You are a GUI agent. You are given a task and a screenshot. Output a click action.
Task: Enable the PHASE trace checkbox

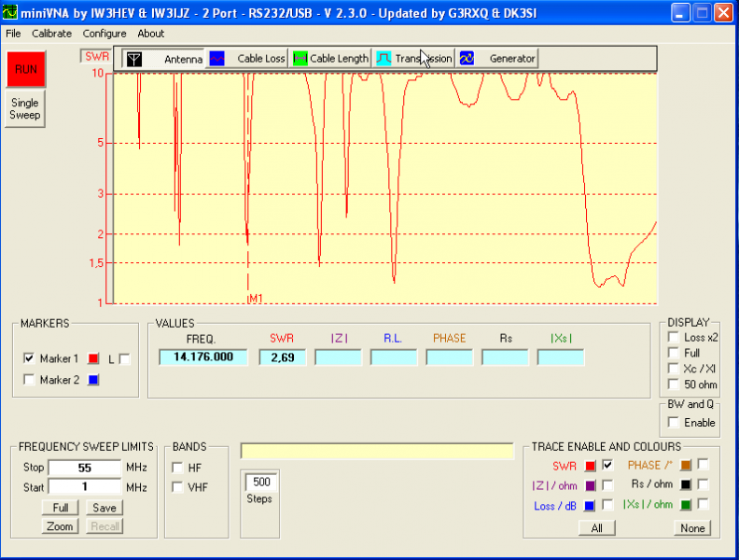click(x=704, y=464)
